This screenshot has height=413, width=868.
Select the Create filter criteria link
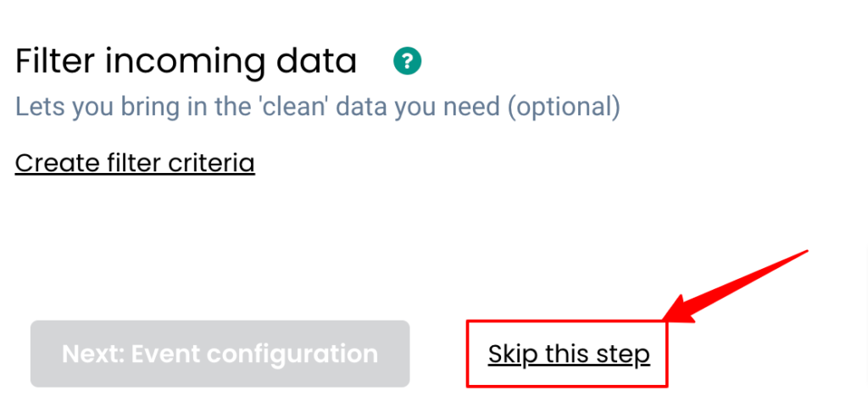click(x=135, y=163)
